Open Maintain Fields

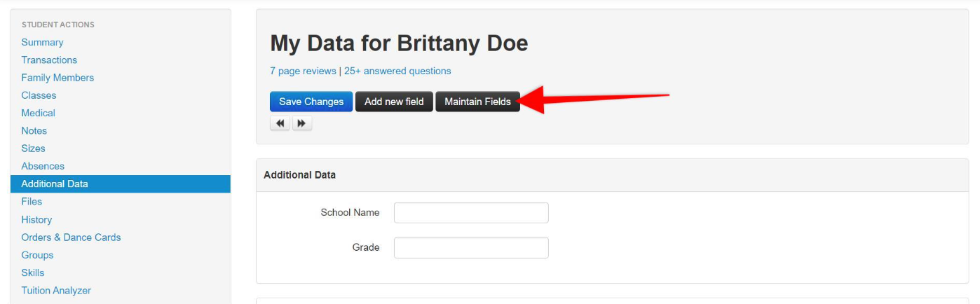click(477, 102)
